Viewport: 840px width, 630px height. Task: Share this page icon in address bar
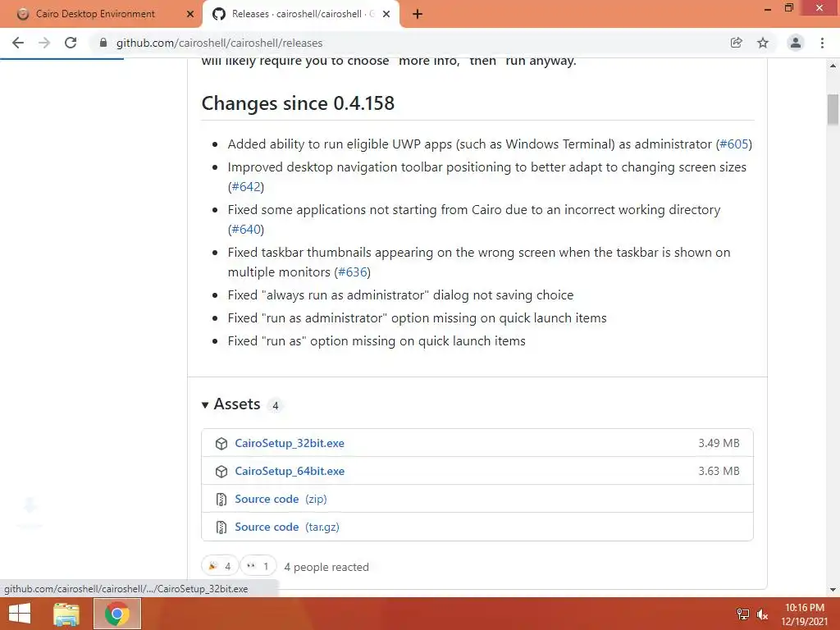coord(737,43)
